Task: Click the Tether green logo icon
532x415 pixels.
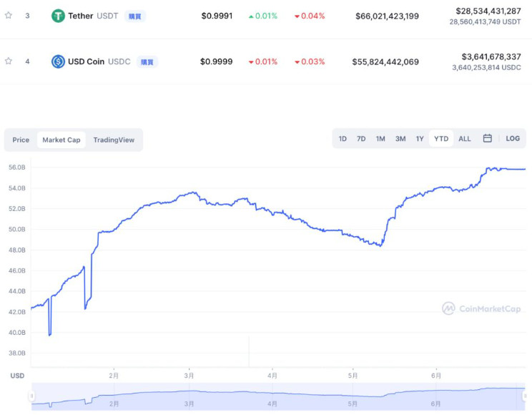Action: [58, 16]
